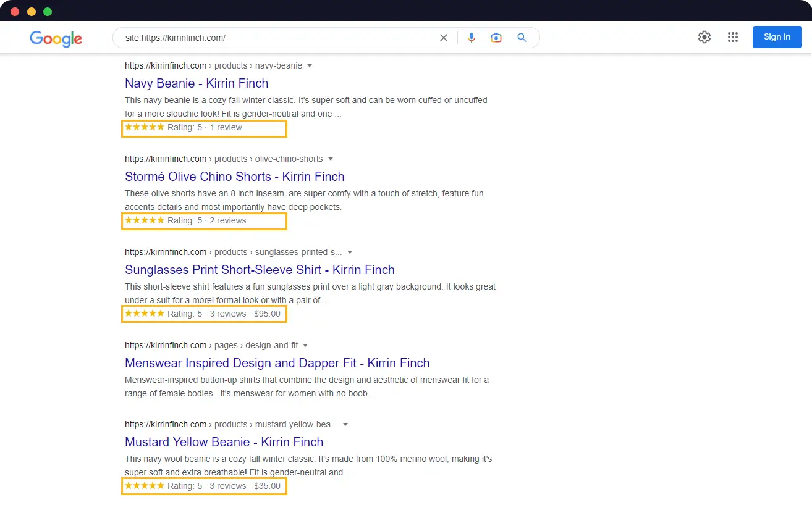This screenshot has height=505, width=812.
Task: Open quick settings with the gear icon
Action: click(704, 37)
